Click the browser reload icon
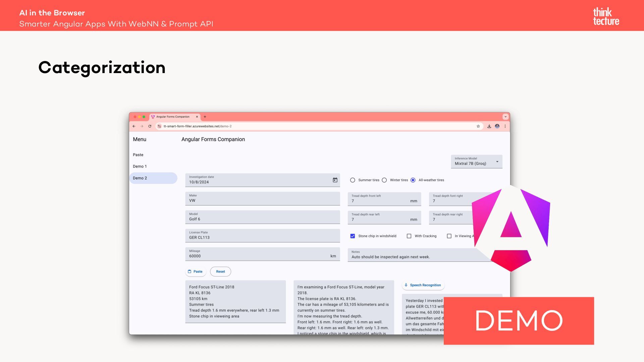Viewport: 644px width, 362px height. [150, 126]
